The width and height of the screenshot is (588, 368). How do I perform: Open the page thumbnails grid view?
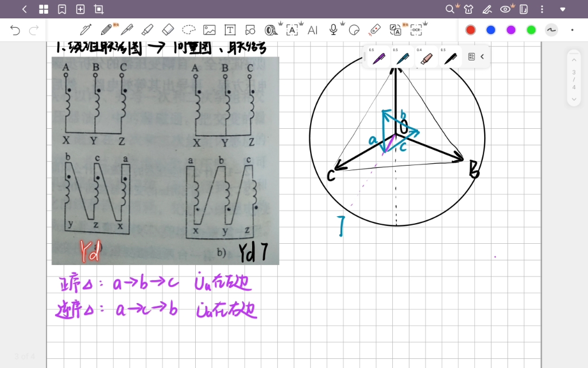[44, 9]
